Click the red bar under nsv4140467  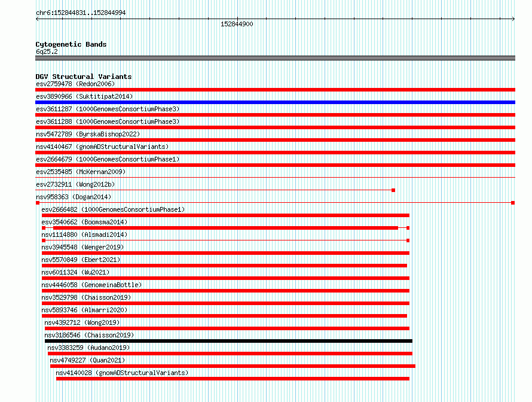coord(275,153)
